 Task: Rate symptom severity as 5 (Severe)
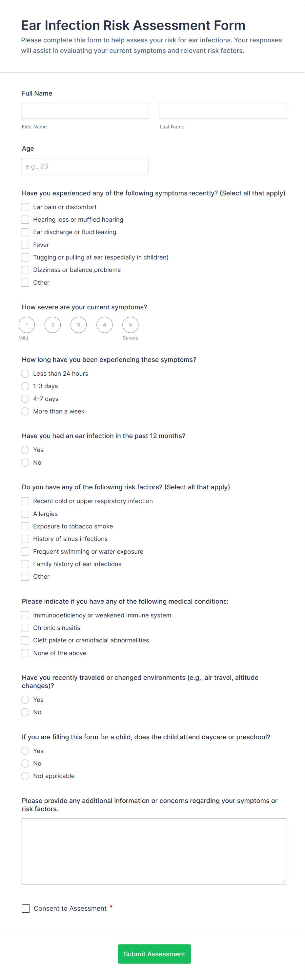coord(130,325)
